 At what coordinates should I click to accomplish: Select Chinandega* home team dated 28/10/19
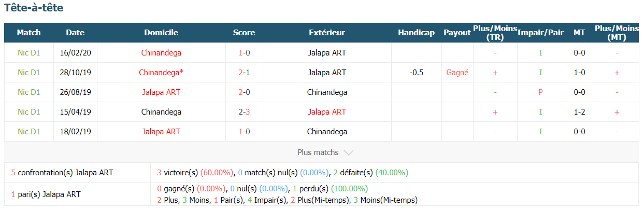point(161,73)
